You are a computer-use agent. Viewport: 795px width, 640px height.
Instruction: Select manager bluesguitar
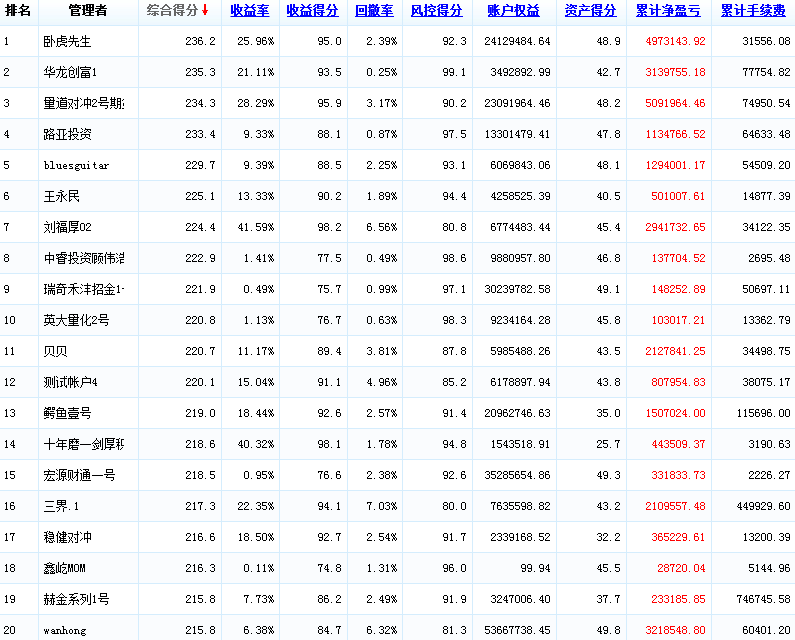click(x=77, y=165)
